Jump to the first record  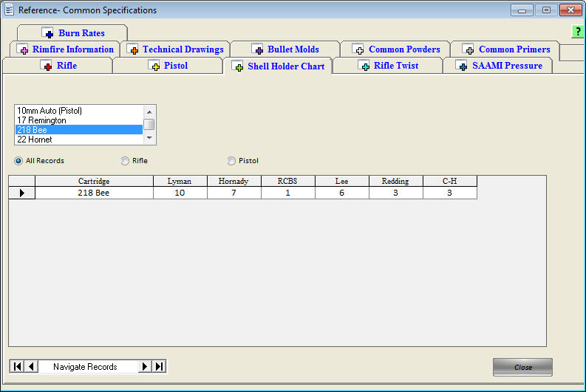click(x=17, y=367)
